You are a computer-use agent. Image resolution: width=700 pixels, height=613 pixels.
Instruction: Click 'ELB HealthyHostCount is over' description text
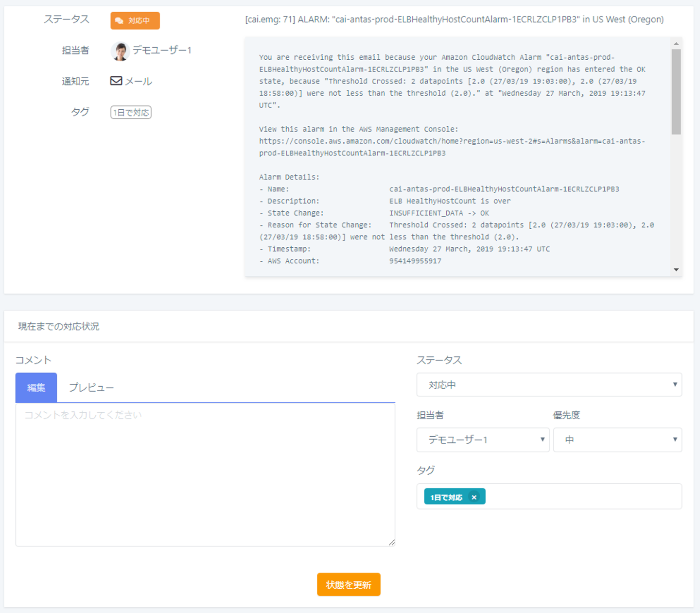tap(450, 201)
